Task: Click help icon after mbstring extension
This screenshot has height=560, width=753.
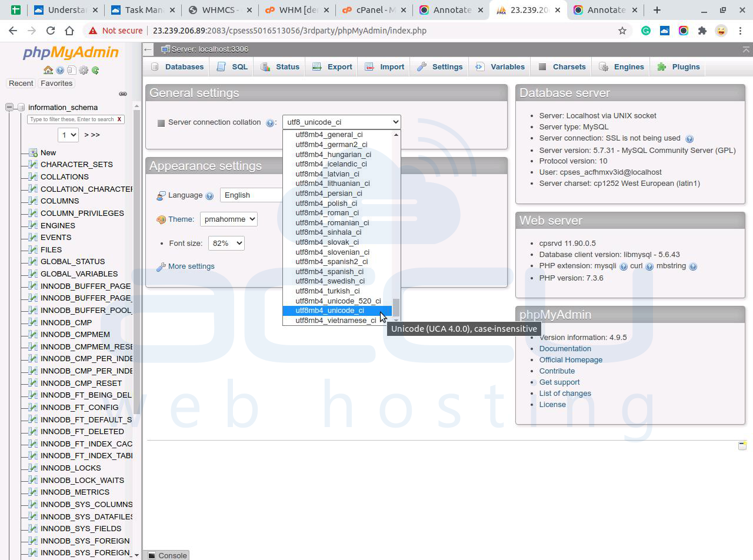Action: (x=693, y=266)
